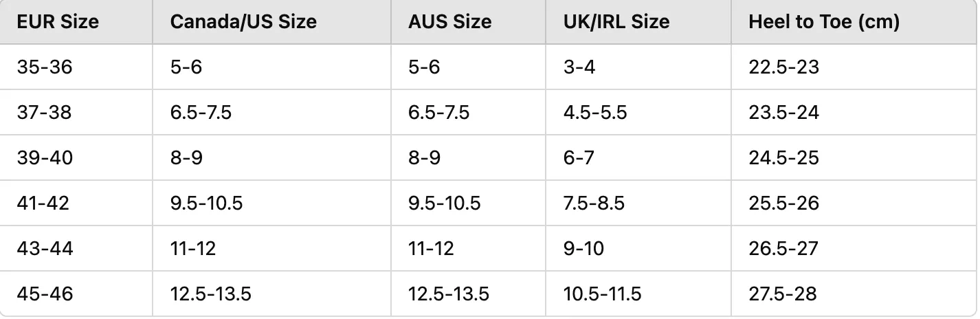Screen dimensions: 980x319
Task: Select the heel to toe 22.5-23 cell
Action: 855,67
